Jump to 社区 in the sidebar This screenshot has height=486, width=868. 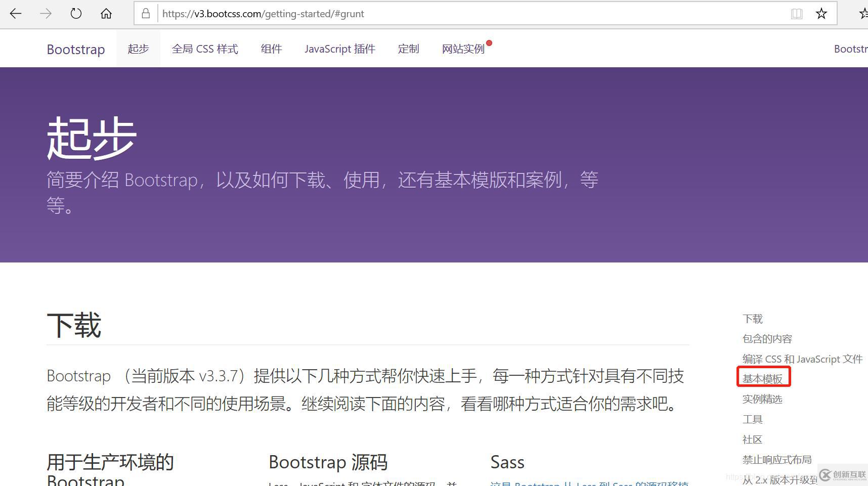[x=752, y=439]
